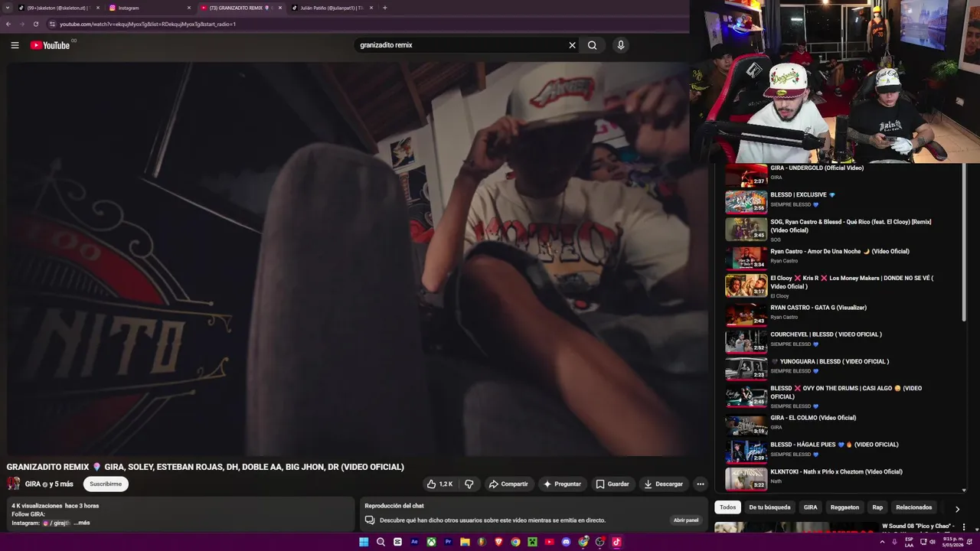Viewport: 980px width, 551px height.
Task: Open more actions (three dots) under video
Action: [x=700, y=484]
